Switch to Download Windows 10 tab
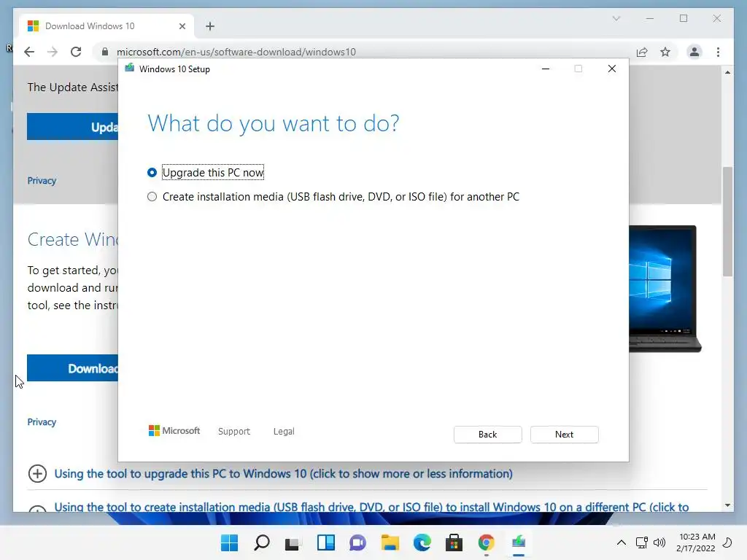Screen dimensions: 747x560 click(x=106, y=26)
